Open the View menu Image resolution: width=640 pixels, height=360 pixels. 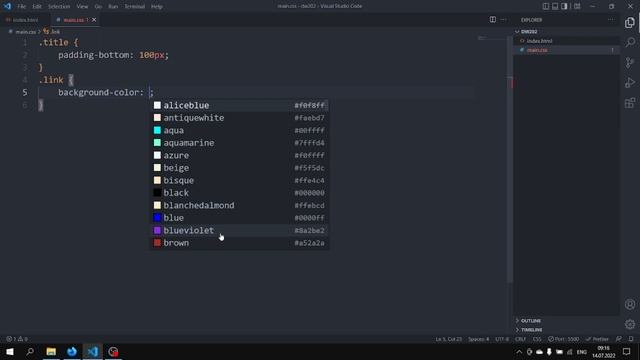click(x=82, y=7)
